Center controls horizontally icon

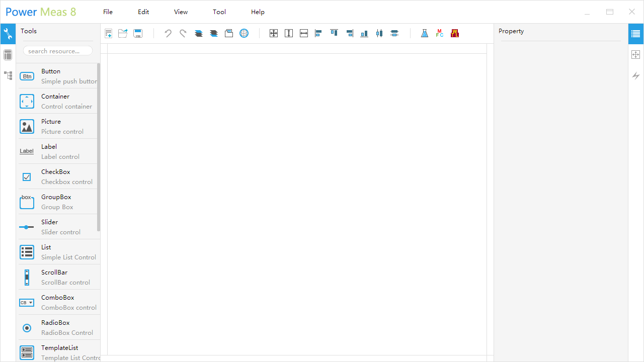point(394,34)
